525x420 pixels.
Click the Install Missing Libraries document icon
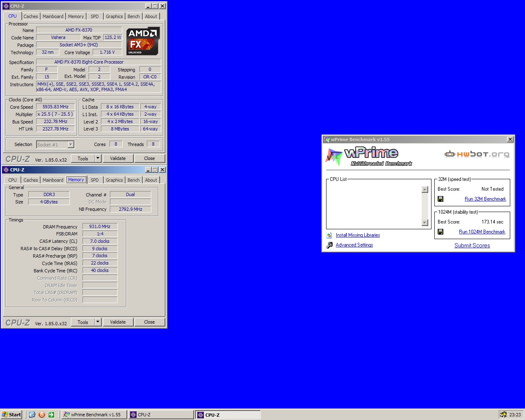coord(329,235)
